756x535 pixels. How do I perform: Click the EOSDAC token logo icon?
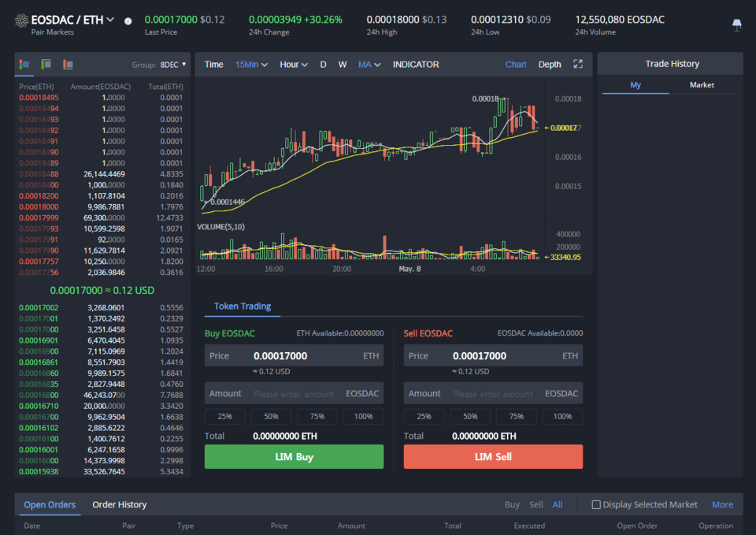(21, 20)
